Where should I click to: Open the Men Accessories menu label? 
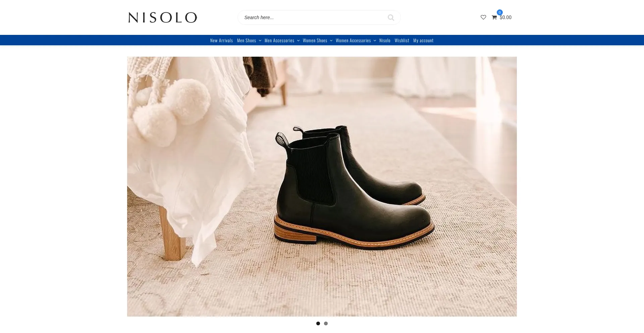click(x=279, y=41)
